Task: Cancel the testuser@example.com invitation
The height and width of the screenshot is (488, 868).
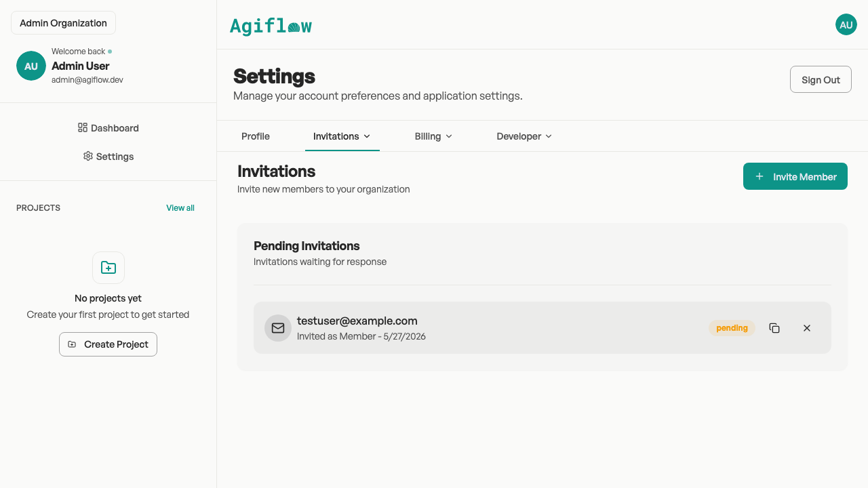Action: pos(807,328)
